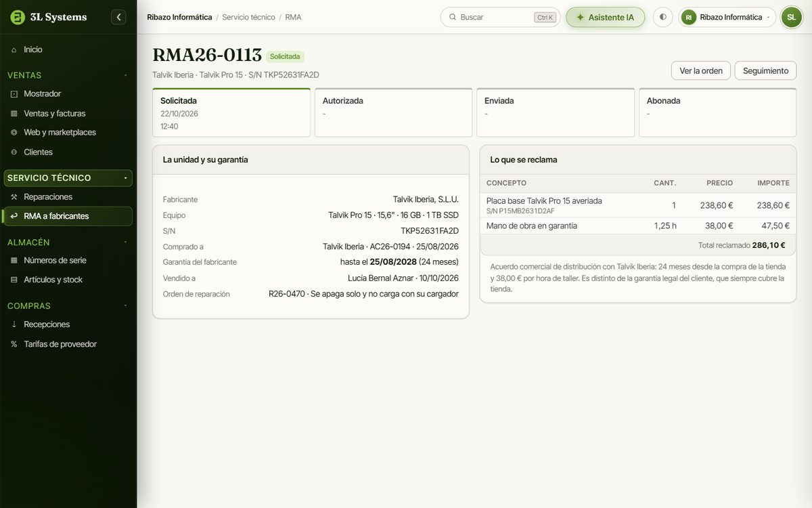Click the Ribazo Informática breadcrumb
The width and height of the screenshot is (812, 508).
[179, 17]
